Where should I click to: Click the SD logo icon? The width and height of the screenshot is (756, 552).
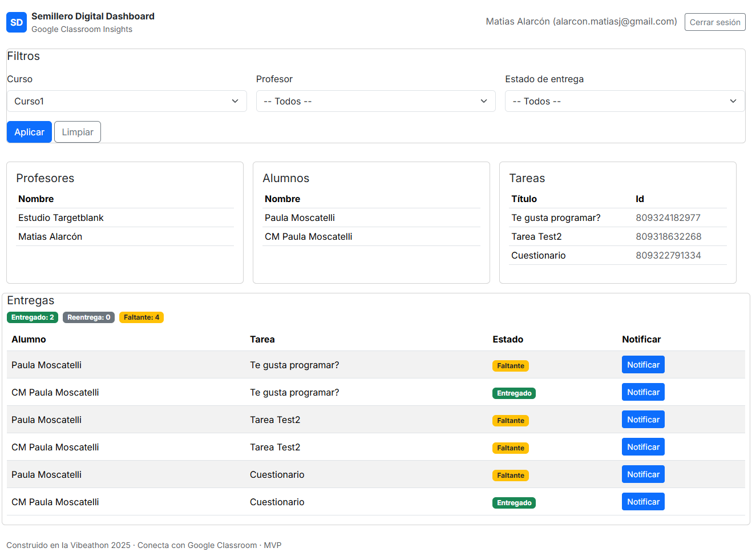tap(16, 22)
